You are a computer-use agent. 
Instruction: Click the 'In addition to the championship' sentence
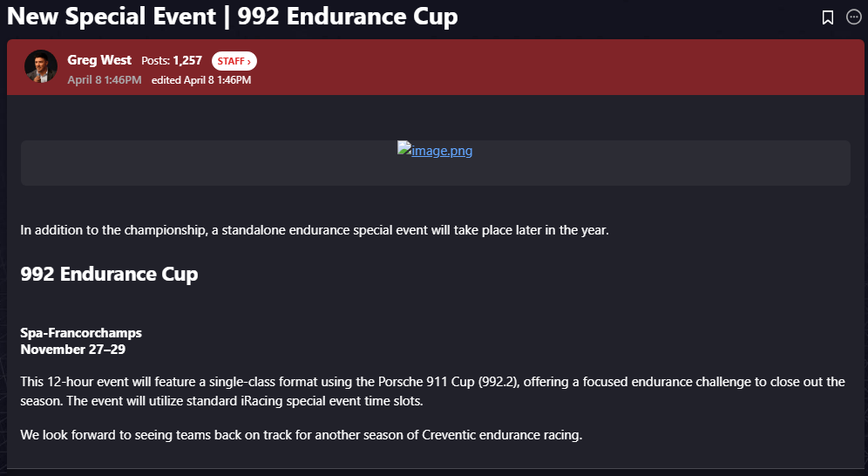[x=315, y=230]
